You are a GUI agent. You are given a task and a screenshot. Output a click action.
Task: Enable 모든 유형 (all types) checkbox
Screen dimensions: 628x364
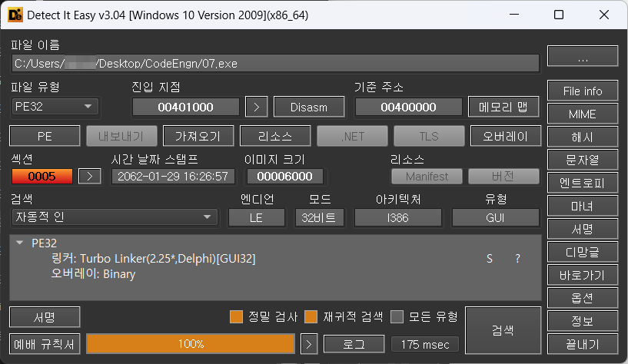pos(397,317)
